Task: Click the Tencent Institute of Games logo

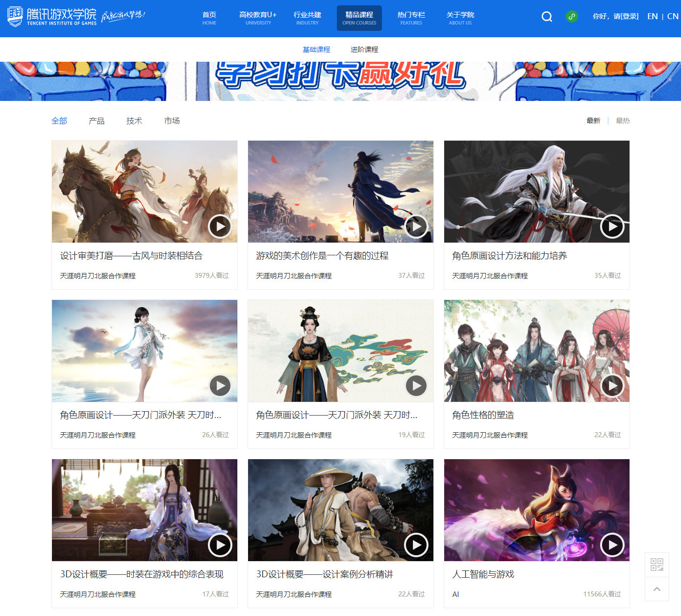Action: click(x=52, y=17)
